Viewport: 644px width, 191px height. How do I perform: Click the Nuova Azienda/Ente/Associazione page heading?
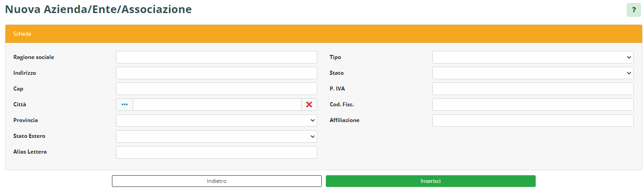(x=98, y=9)
